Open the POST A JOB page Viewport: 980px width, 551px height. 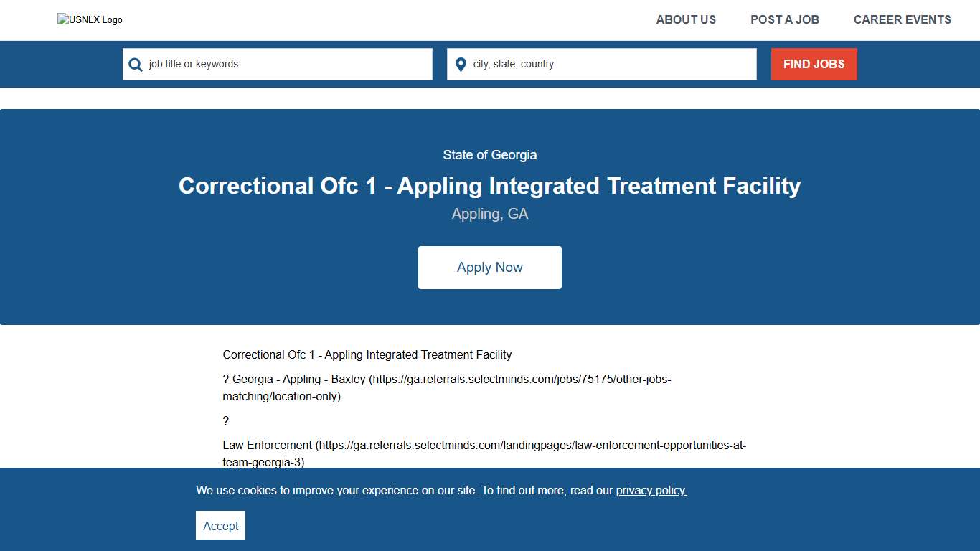click(784, 19)
